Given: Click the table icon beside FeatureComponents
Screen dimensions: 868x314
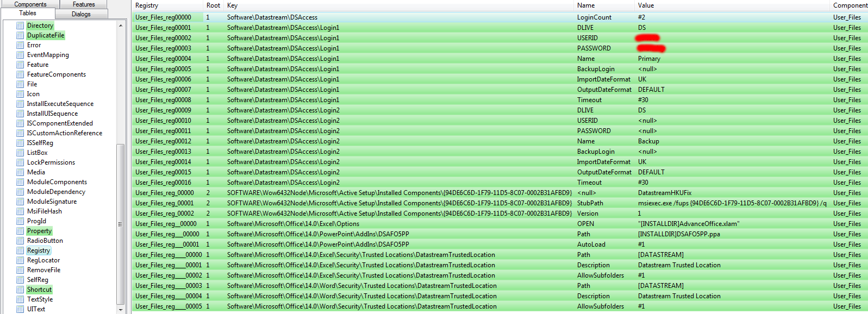Looking at the screenshot, I should coord(20,74).
